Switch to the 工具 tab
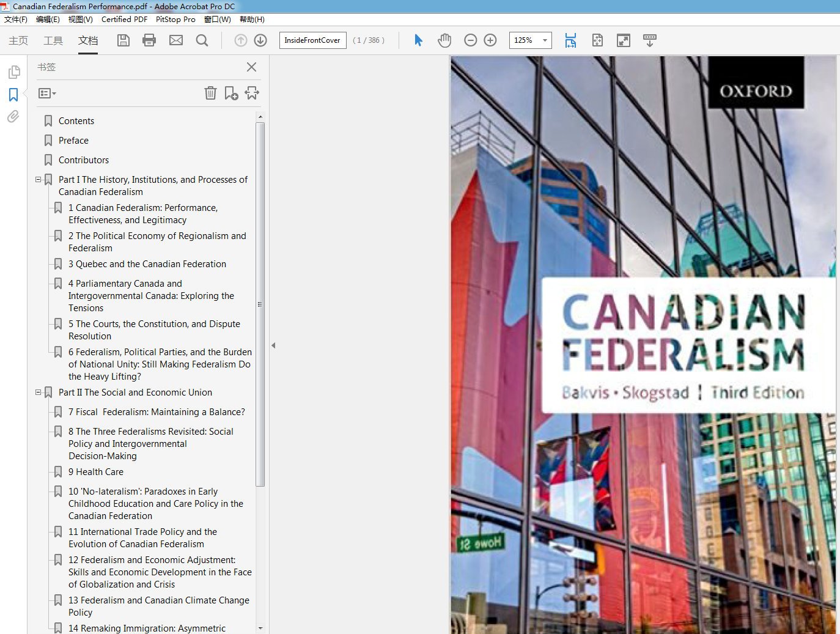Image resolution: width=840 pixels, height=634 pixels. 53,40
